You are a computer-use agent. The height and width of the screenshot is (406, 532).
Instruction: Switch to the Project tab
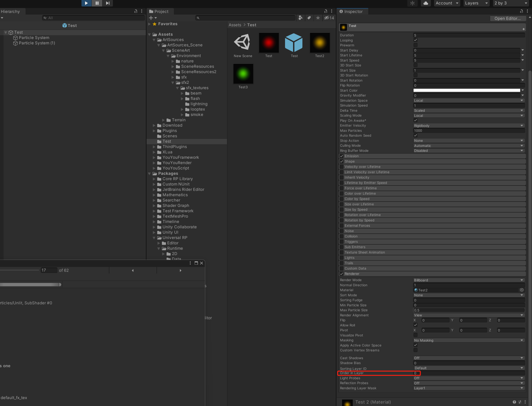[x=160, y=11]
